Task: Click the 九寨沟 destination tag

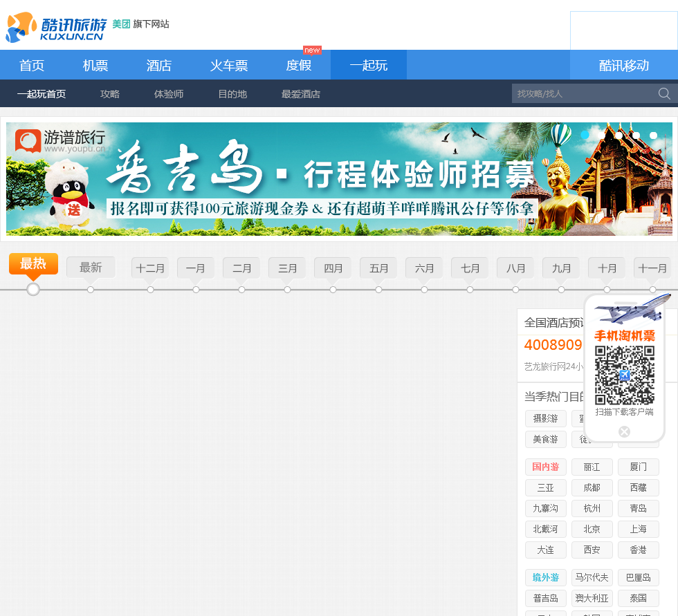Action: click(x=546, y=508)
